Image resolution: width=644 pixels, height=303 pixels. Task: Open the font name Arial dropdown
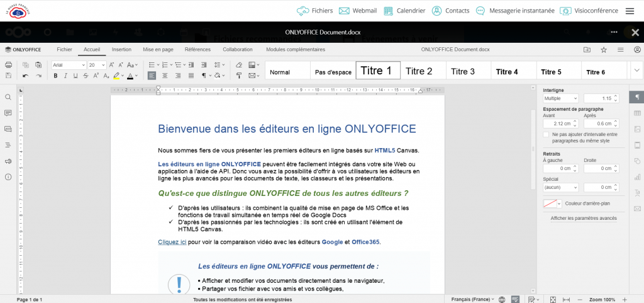pos(84,65)
